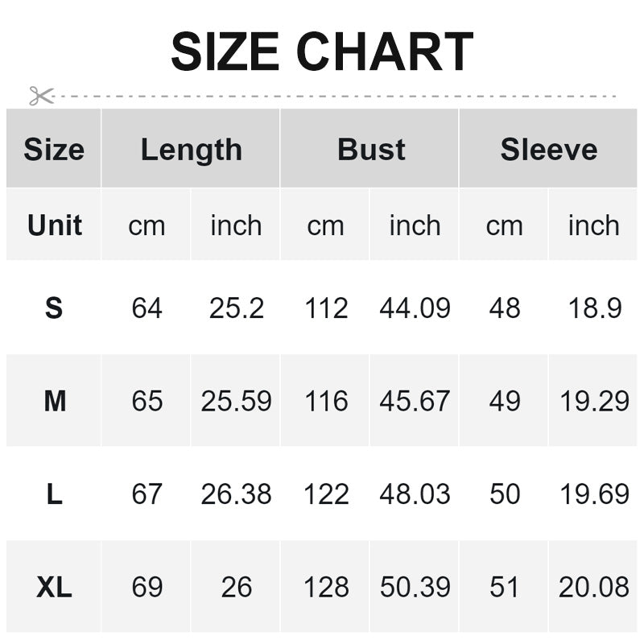
Task: Click the Sleeve column header
Action: [x=549, y=150]
